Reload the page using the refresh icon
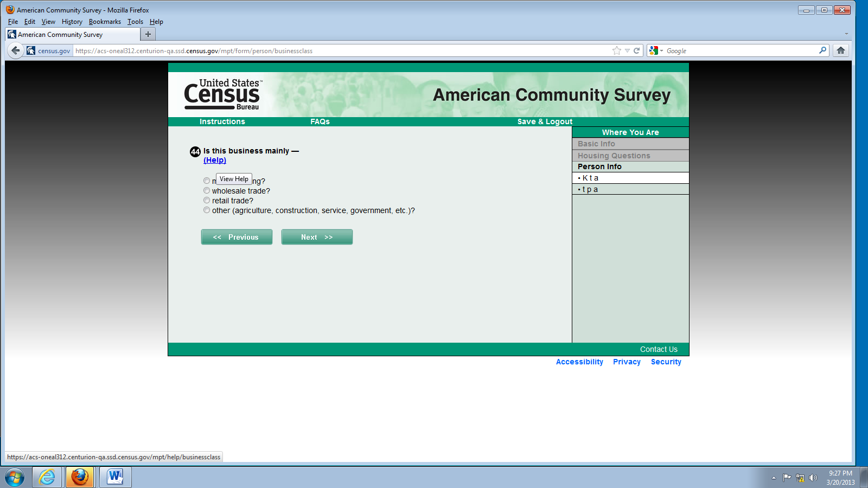Viewport: 868px width, 488px height. pos(637,50)
